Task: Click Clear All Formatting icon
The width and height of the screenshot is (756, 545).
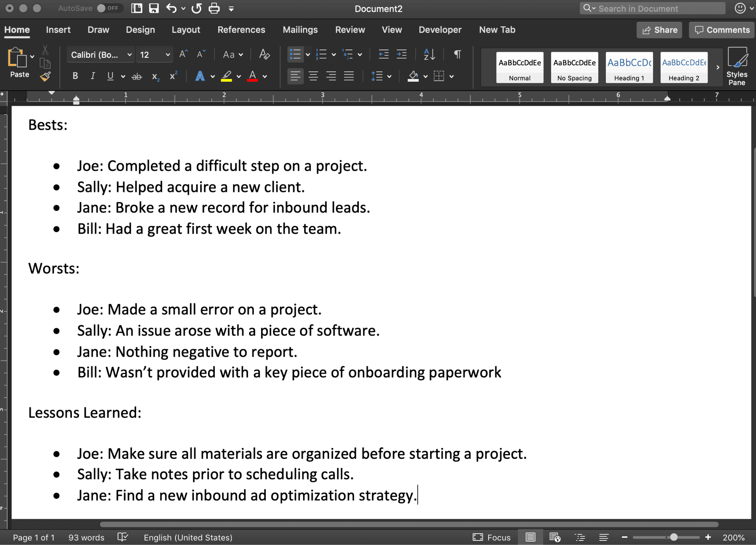Action: click(264, 54)
